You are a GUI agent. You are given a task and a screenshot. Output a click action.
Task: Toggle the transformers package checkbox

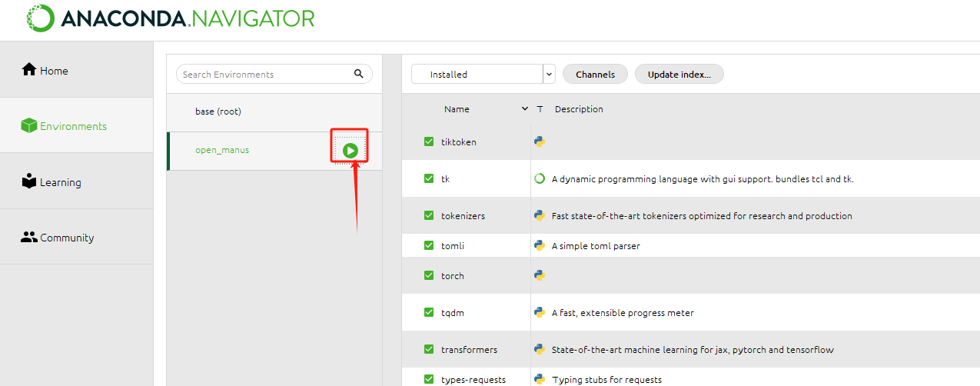[429, 349]
